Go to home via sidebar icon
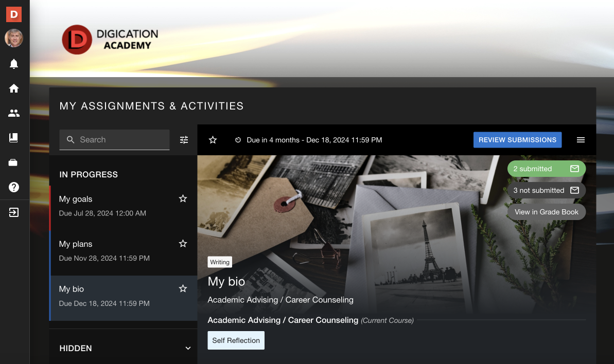The image size is (614, 364). tap(14, 88)
